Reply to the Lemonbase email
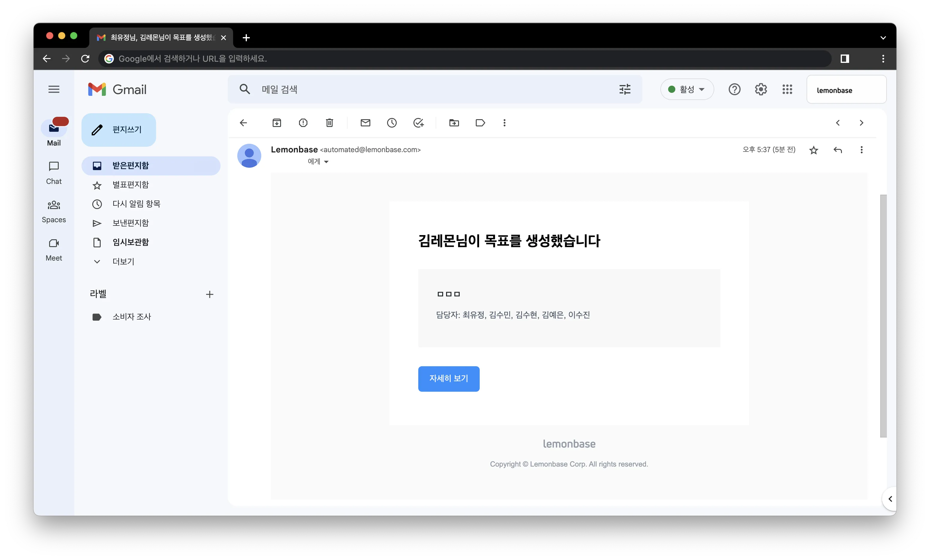Viewport: 930px width, 560px height. click(837, 150)
